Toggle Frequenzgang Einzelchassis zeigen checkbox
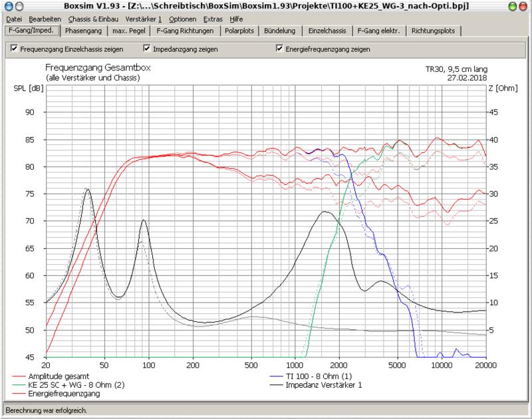 (13, 49)
